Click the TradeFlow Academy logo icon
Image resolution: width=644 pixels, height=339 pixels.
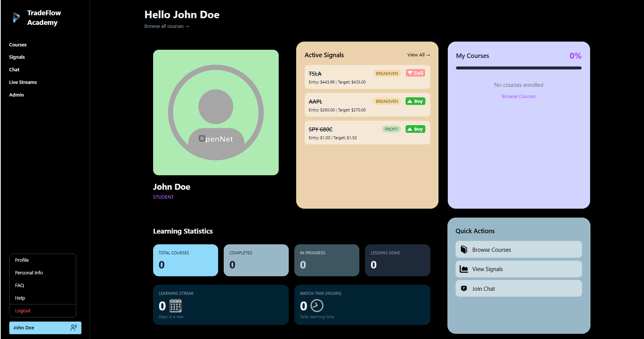[x=16, y=17]
